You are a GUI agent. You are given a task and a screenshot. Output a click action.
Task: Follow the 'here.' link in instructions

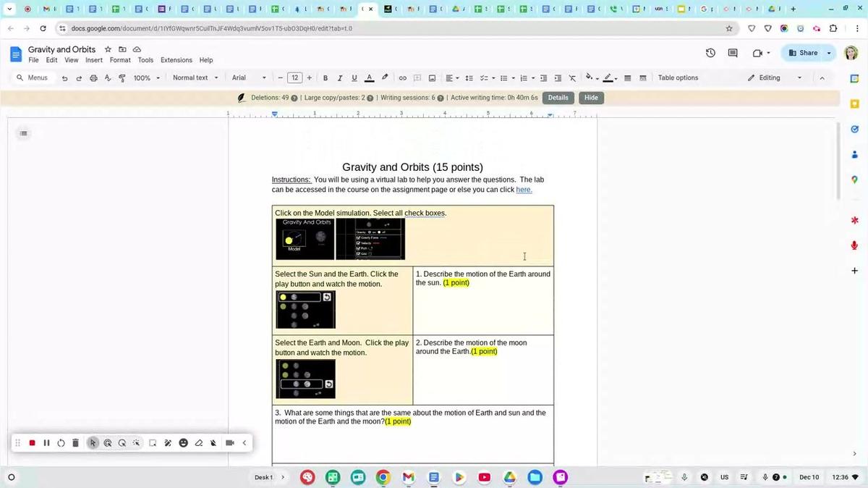tap(524, 190)
